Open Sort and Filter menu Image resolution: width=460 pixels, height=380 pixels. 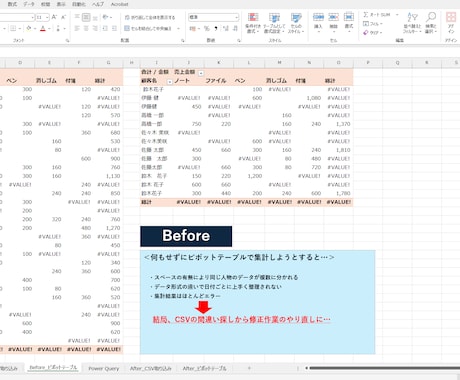(x=413, y=23)
